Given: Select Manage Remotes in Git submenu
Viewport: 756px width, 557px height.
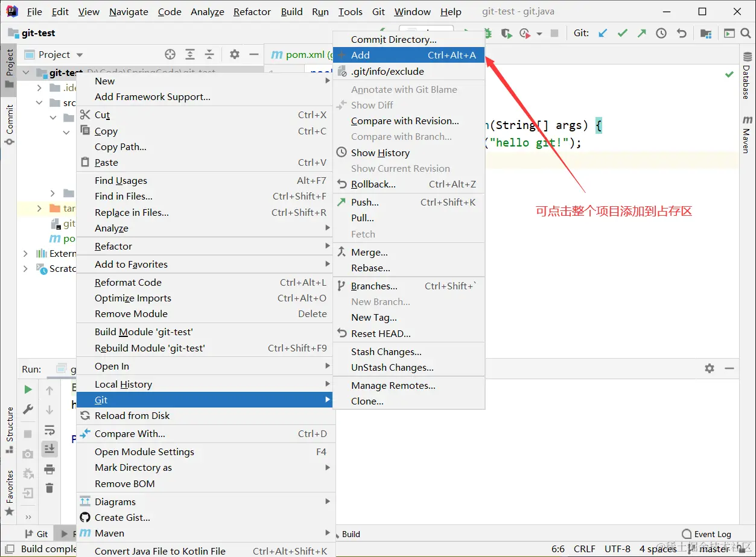Looking at the screenshot, I should pos(409,385).
